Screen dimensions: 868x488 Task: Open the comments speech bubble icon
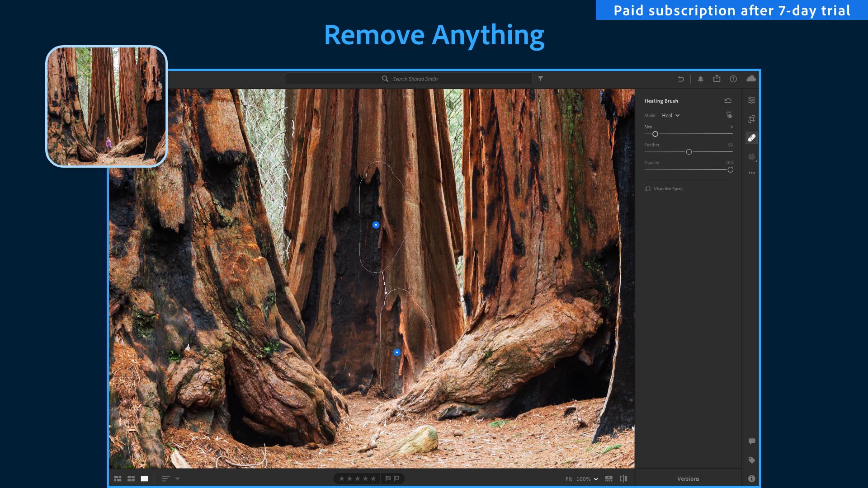[751, 441]
